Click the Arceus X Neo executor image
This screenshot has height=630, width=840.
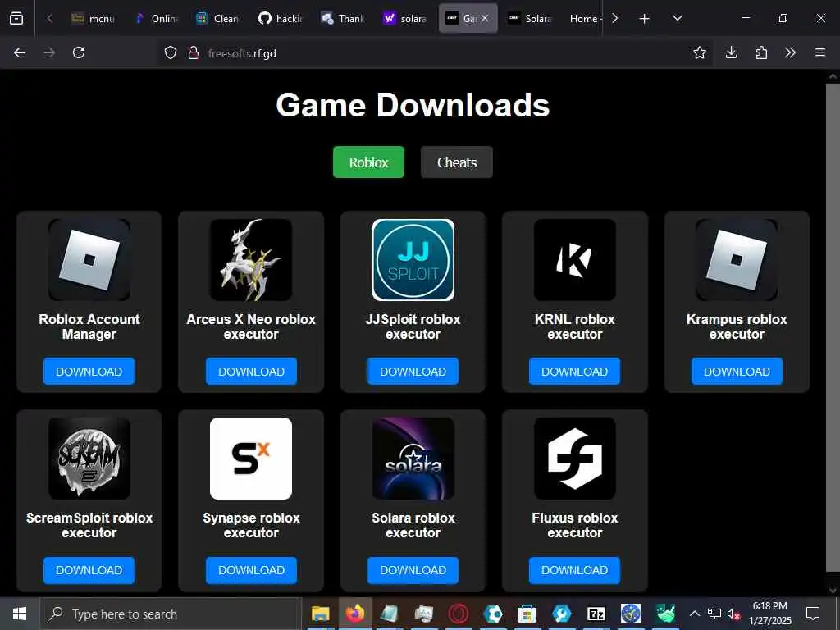[x=251, y=260]
